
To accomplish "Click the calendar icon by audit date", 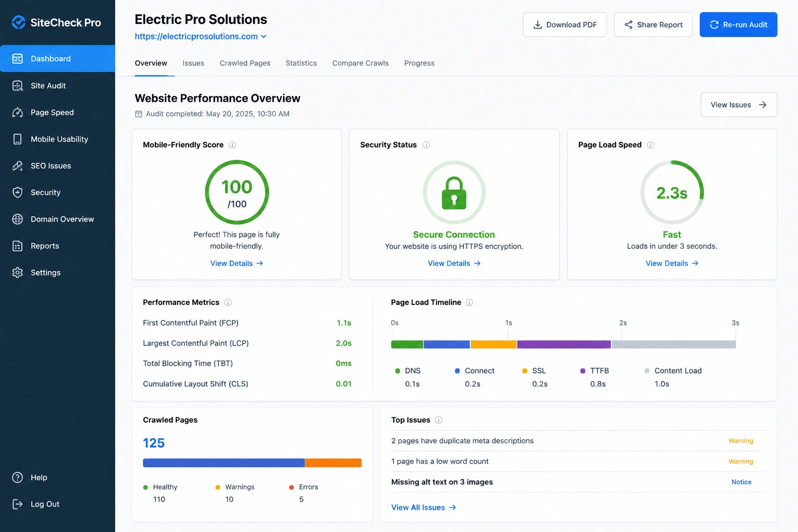I will click(x=139, y=114).
